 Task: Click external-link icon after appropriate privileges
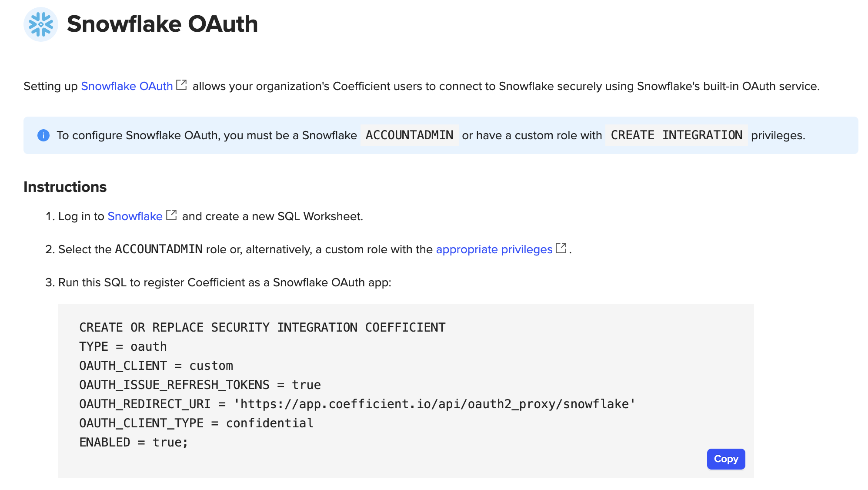(x=561, y=248)
